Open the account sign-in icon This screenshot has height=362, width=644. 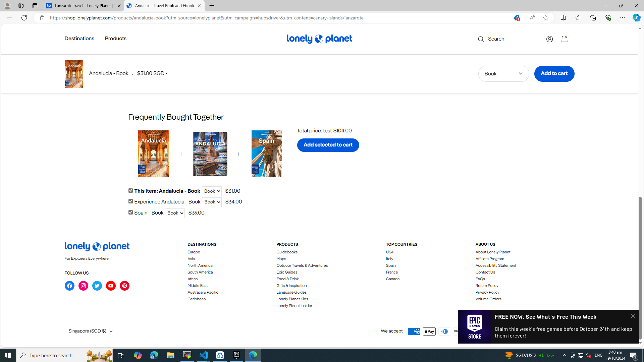pos(549,39)
